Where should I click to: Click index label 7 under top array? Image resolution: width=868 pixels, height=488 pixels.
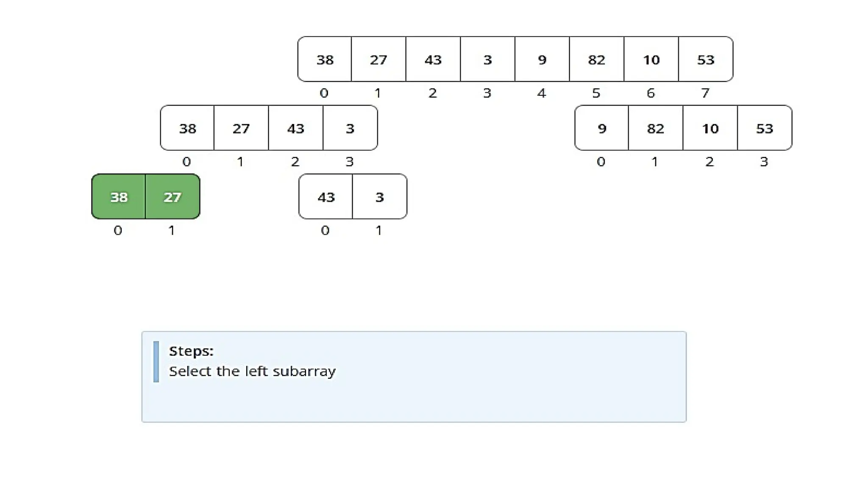coord(705,93)
